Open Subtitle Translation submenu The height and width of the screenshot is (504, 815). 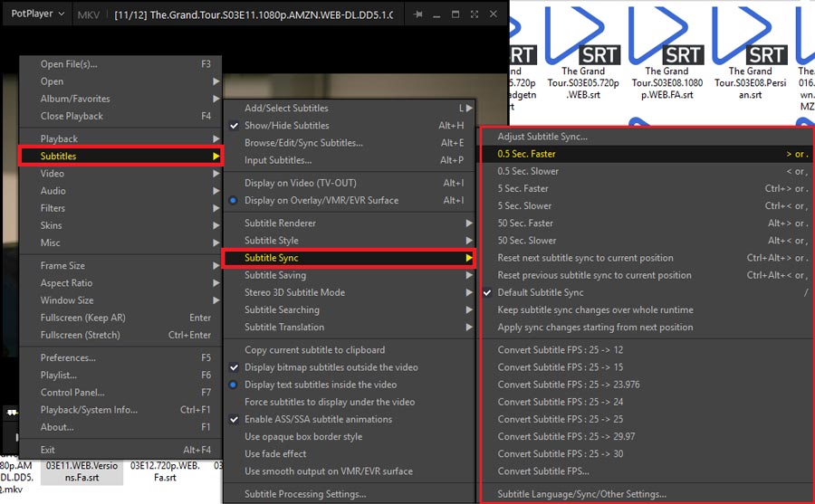[350, 328]
